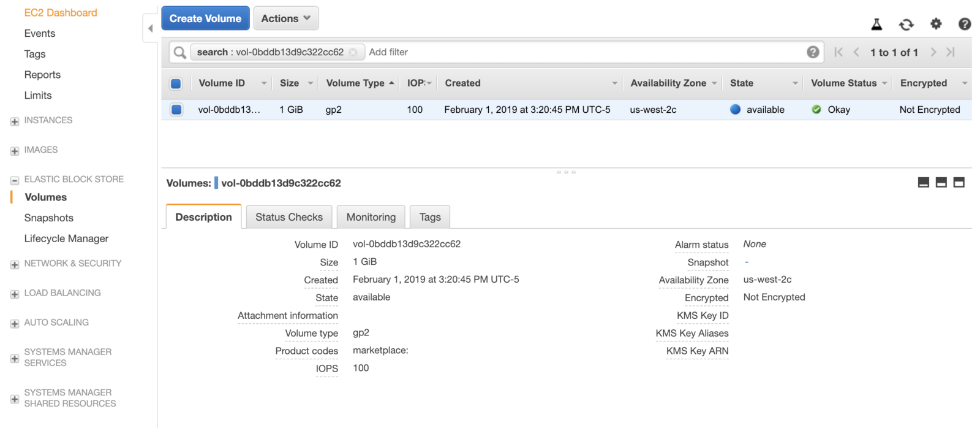Switch to the Tags tab

[430, 217]
